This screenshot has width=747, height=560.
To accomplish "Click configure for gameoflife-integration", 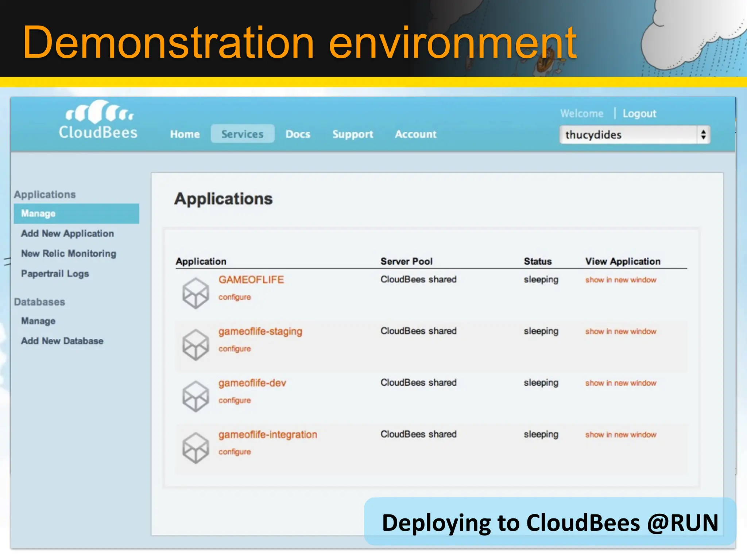I will point(235,452).
